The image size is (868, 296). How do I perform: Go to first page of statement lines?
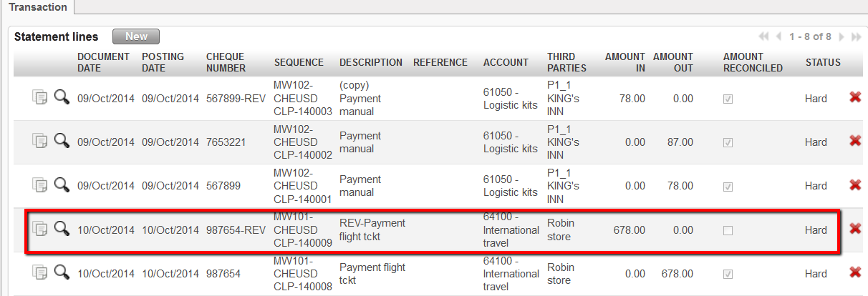coord(763,36)
